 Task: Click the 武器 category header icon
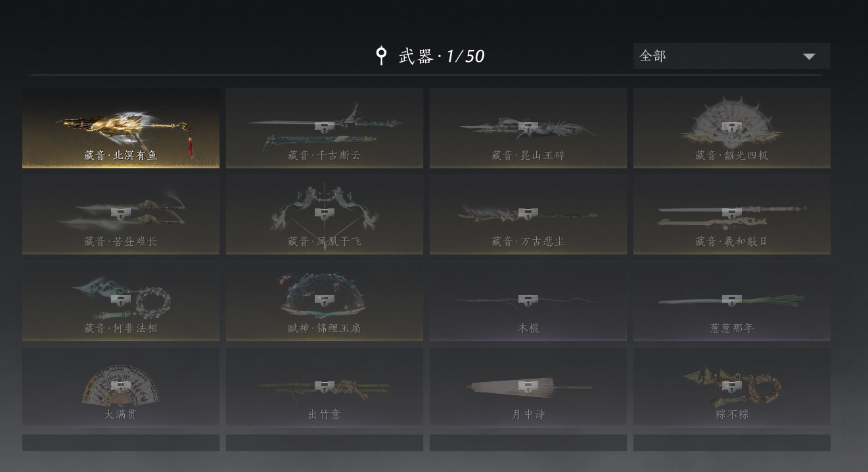381,55
